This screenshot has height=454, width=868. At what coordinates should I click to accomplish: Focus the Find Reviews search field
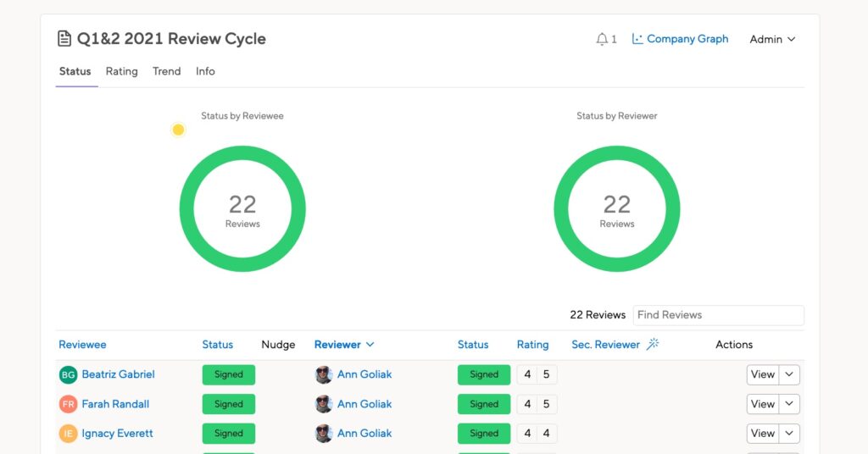[x=719, y=315]
